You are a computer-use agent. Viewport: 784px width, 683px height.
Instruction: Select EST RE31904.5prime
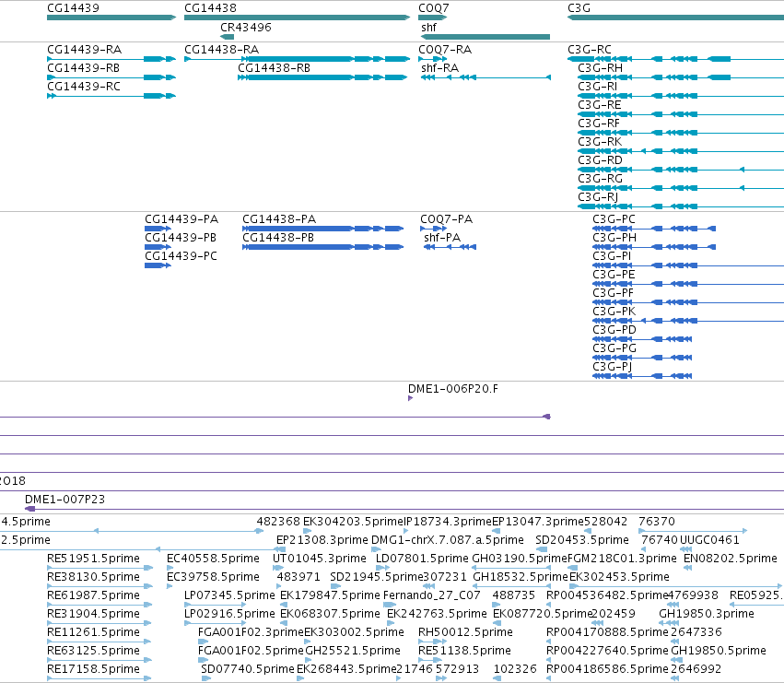click(x=93, y=614)
